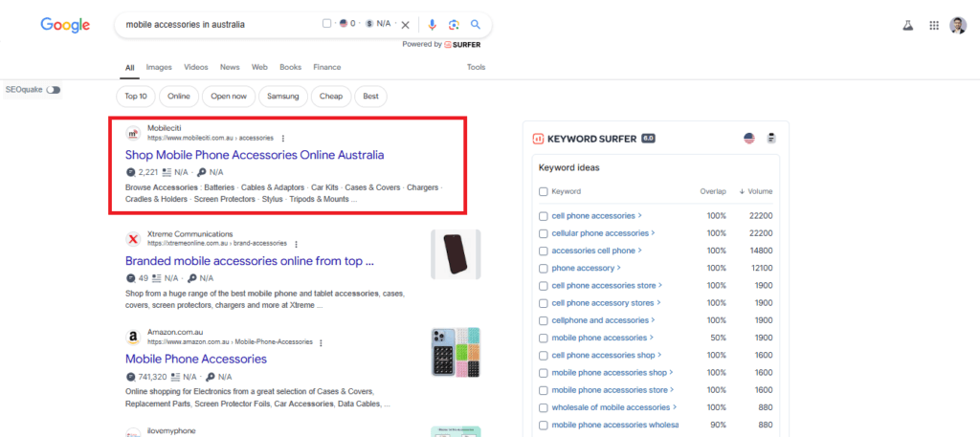Screen dimensions: 980x437
Task: Open the Keyword Surfer country flag selector
Action: click(749, 139)
